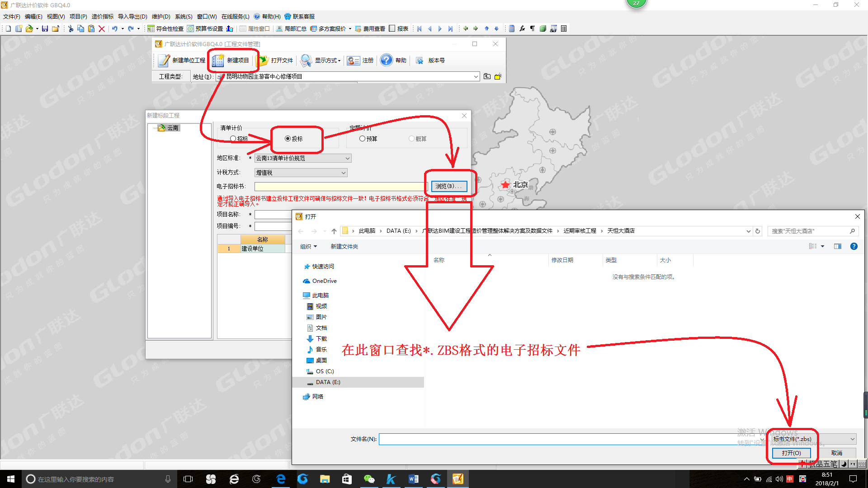Select the 预算 radio button
The width and height of the screenshot is (868, 488).
(362, 139)
